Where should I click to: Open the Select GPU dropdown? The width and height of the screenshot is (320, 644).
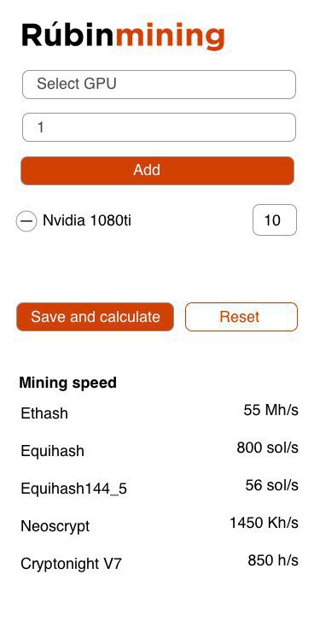pyautogui.click(x=159, y=85)
